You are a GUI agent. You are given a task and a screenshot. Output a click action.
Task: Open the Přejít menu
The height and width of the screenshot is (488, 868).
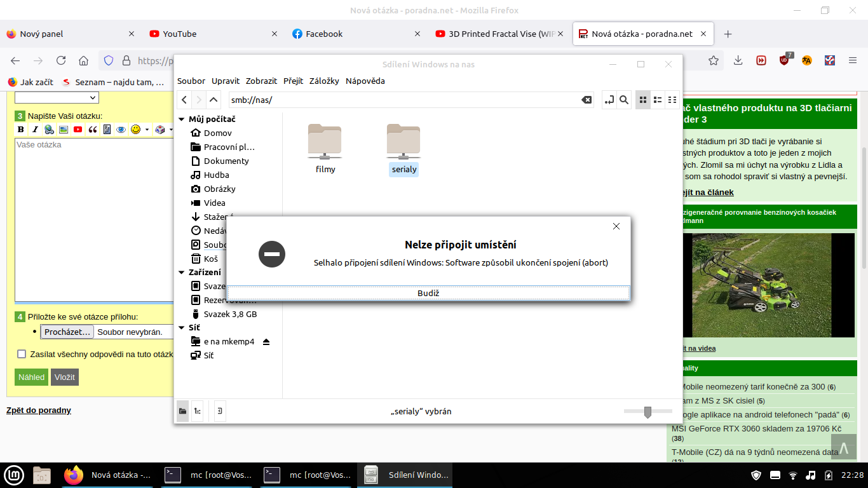point(294,81)
